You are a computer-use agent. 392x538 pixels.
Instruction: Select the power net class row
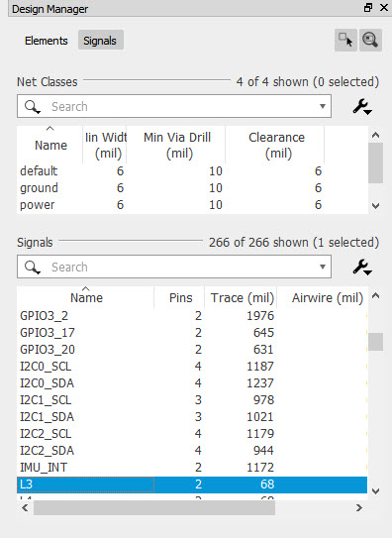(192, 205)
